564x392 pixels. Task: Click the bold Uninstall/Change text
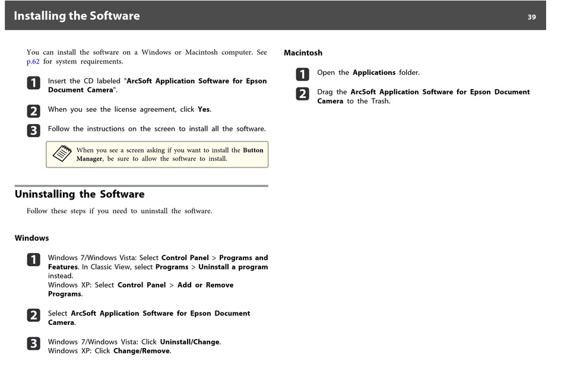pos(189,342)
